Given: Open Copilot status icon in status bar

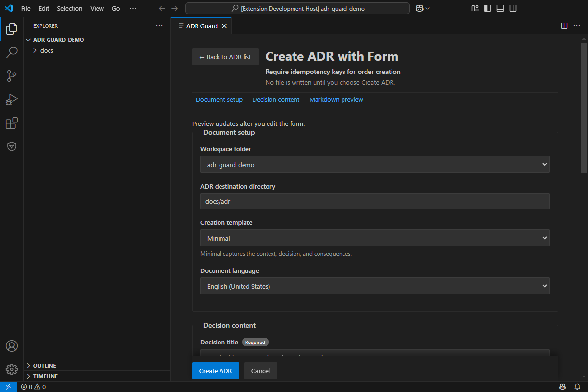Looking at the screenshot, I should coord(563,387).
